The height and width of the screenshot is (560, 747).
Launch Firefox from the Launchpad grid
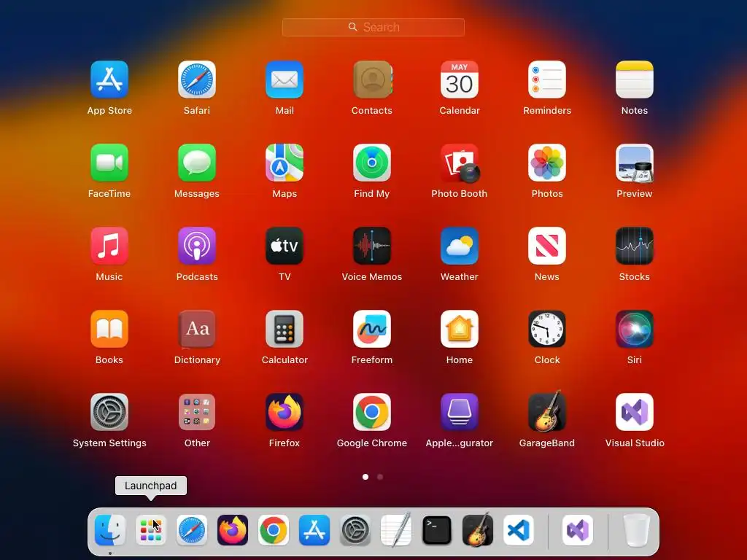click(285, 412)
